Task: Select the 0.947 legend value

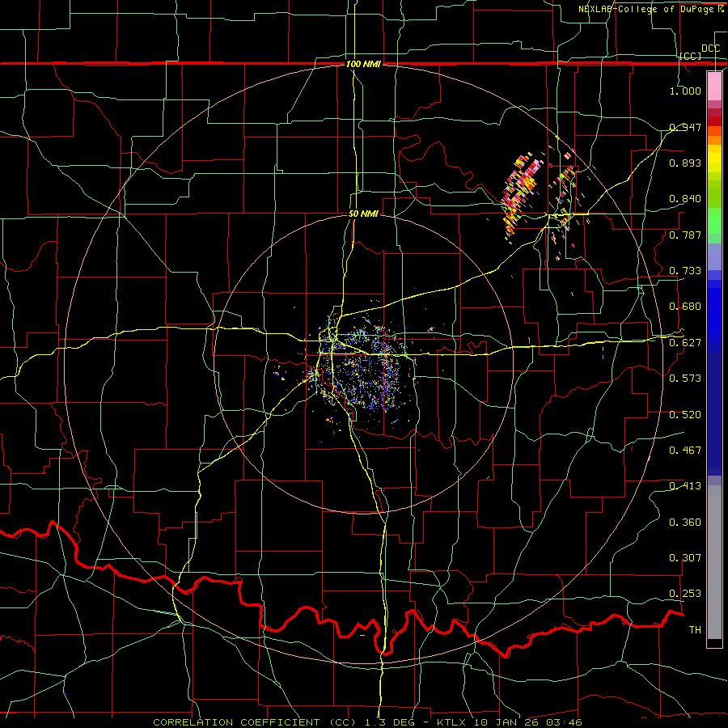Action: (685, 127)
